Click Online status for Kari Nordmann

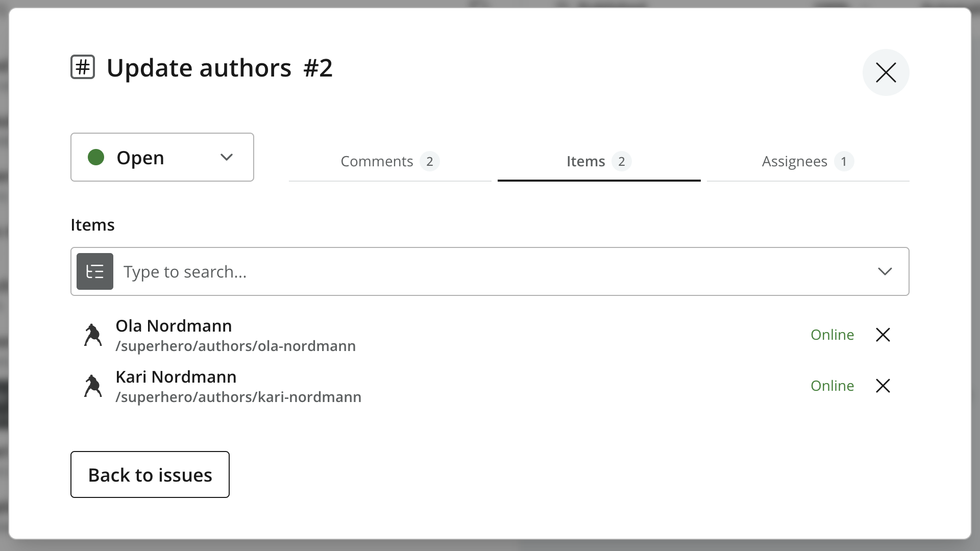832,386
